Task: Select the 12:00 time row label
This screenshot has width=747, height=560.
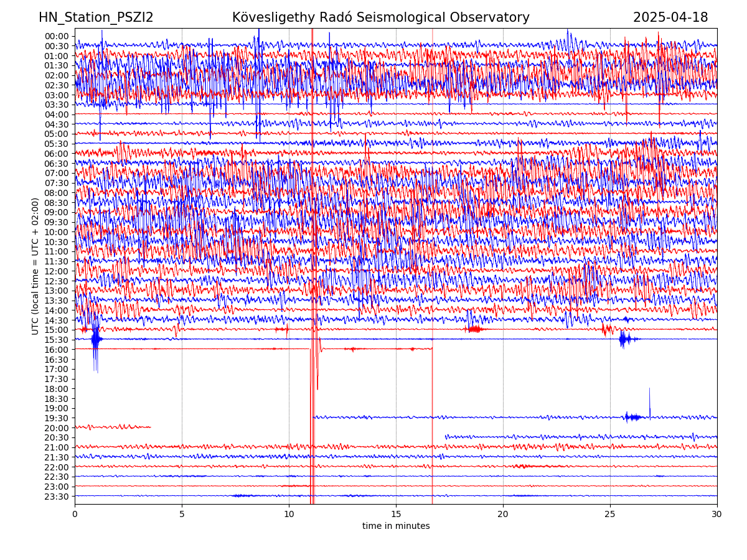Action: point(56,271)
